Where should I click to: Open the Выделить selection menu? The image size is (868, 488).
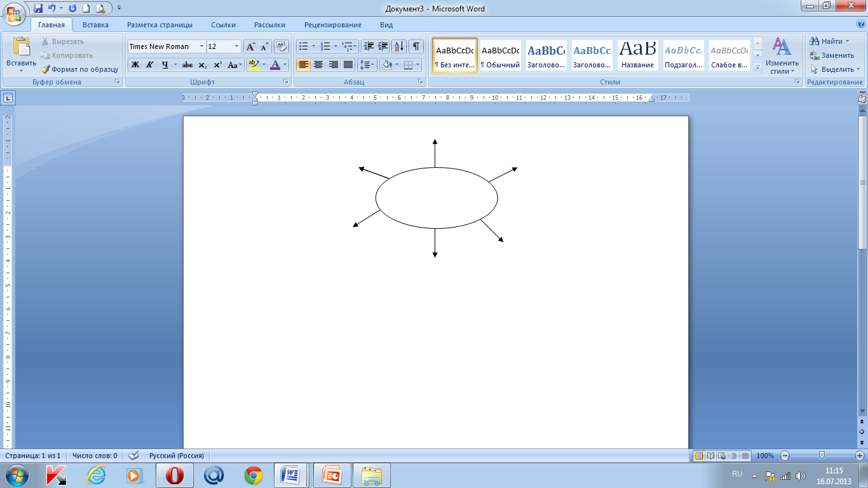click(x=835, y=69)
